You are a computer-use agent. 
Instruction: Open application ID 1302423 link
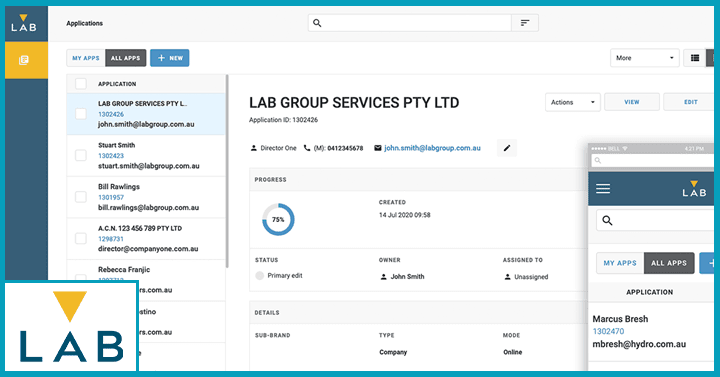tap(111, 156)
